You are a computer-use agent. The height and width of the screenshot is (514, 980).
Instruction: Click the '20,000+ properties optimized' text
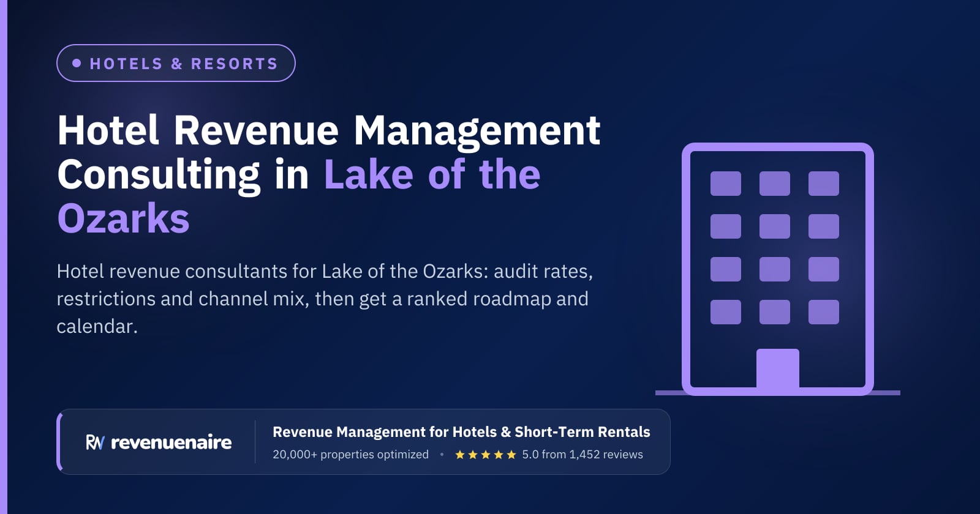350,455
